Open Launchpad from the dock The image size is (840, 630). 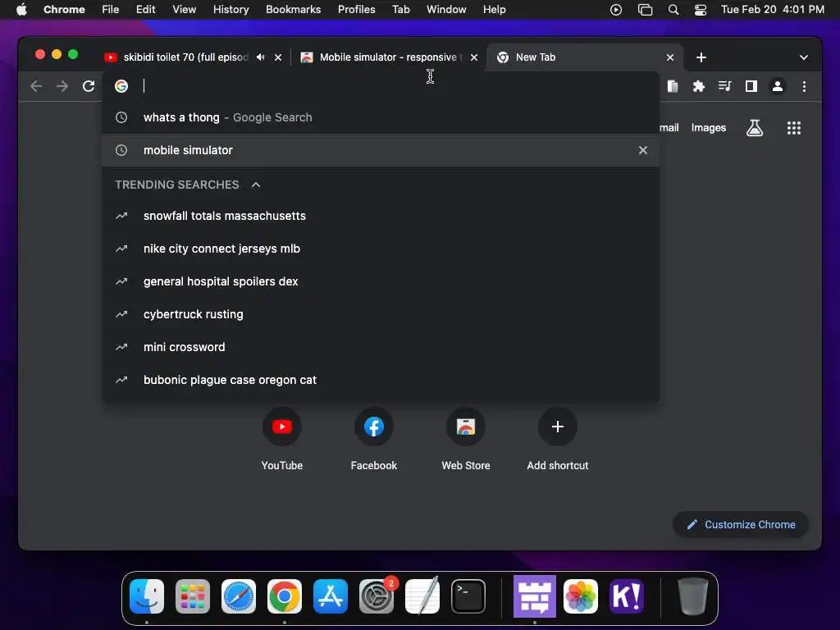coord(193,596)
